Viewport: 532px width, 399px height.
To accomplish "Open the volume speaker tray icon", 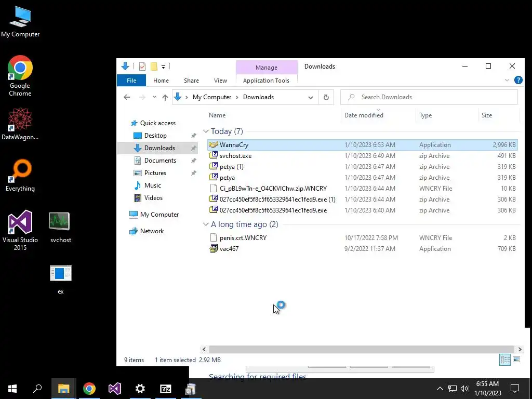I will (464, 389).
